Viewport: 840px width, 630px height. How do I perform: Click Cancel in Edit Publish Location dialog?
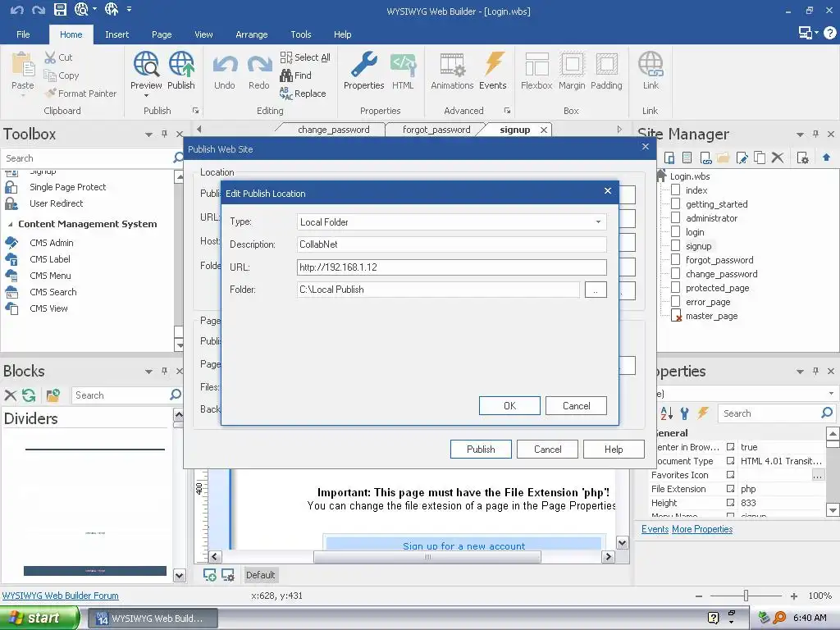[576, 405]
